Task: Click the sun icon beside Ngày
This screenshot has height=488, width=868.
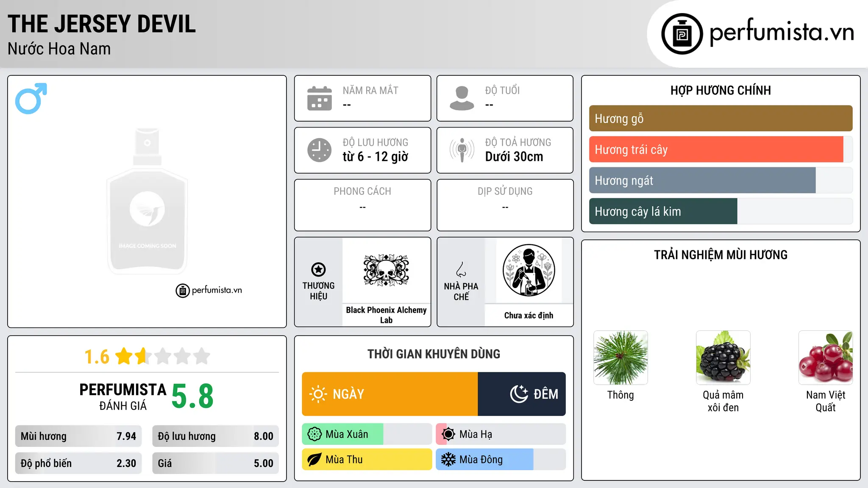Action: tap(318, 394)
